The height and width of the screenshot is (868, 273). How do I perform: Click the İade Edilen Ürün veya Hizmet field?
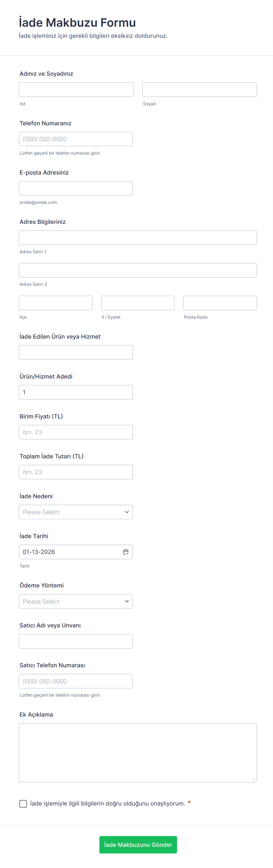(76, 352)
